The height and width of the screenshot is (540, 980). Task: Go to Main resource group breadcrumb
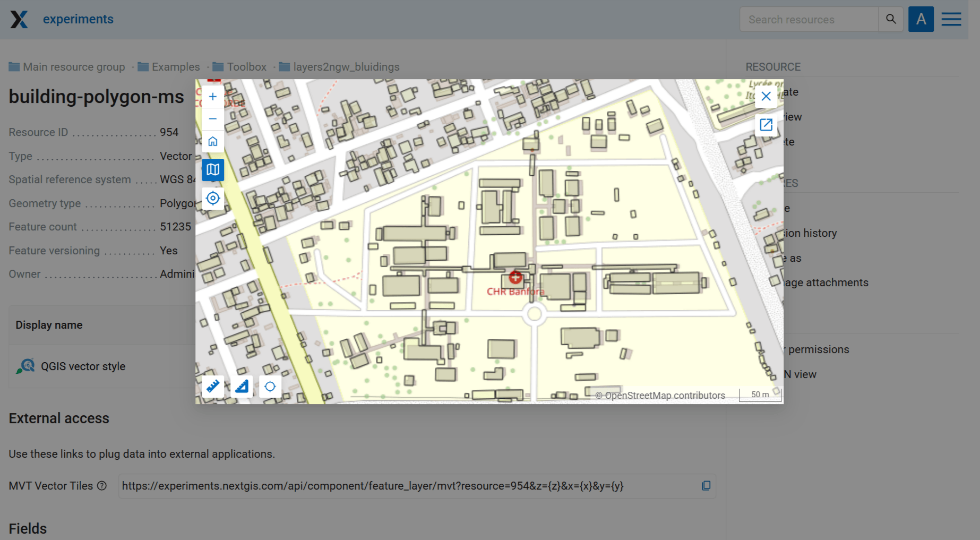coord(74,67)
